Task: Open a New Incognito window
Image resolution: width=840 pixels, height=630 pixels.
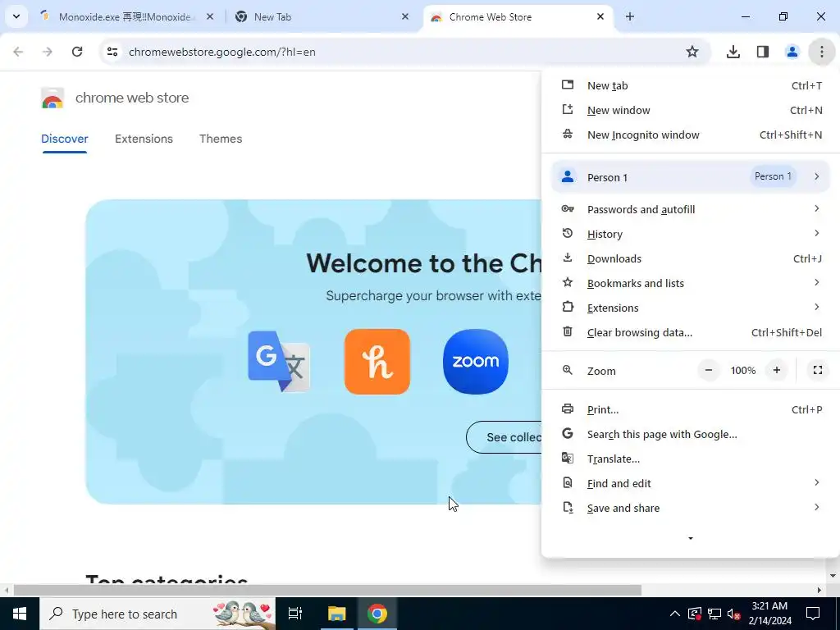Action: pos(691,135)
